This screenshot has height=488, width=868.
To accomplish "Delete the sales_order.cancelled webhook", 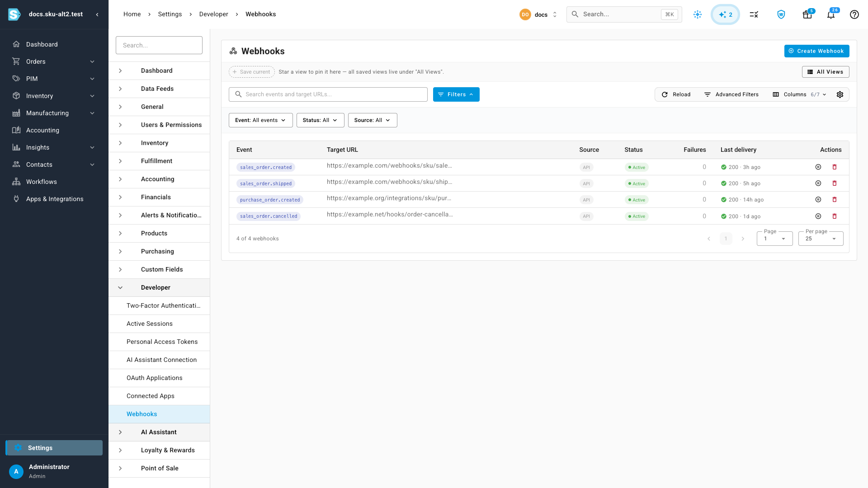I will coord(835,216).
